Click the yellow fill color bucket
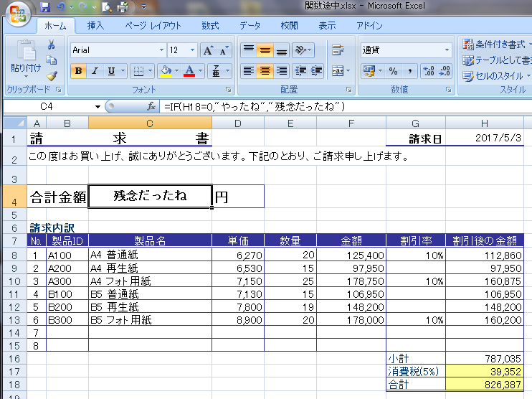The image size is (532, 399). pyautogui.click(x=166, y=71)
